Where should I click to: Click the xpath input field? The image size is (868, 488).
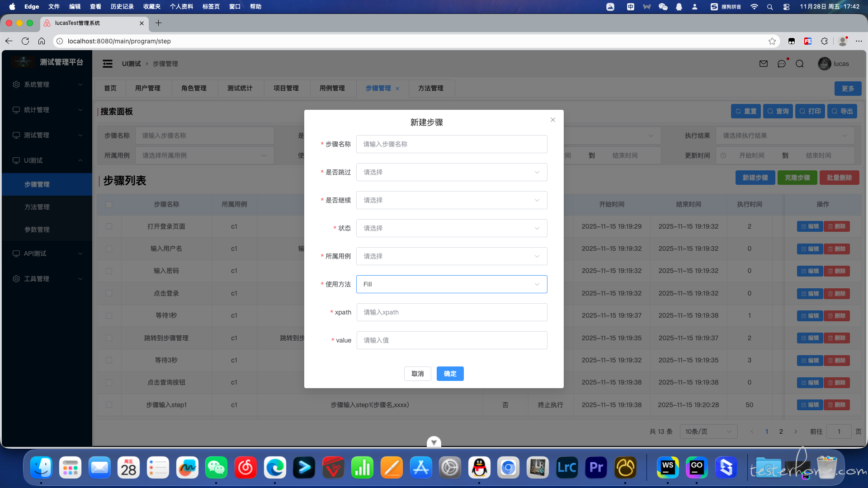coord(451,312)
